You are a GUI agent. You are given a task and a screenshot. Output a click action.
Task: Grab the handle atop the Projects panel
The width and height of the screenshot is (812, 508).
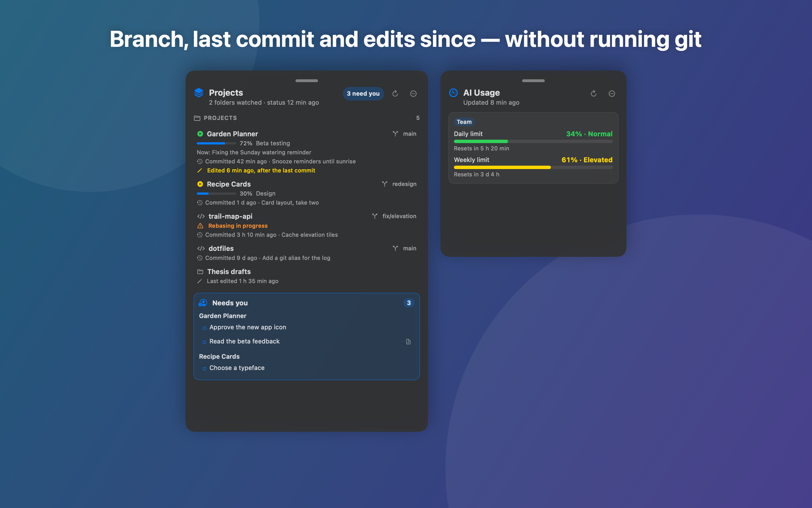coord(307,81)
